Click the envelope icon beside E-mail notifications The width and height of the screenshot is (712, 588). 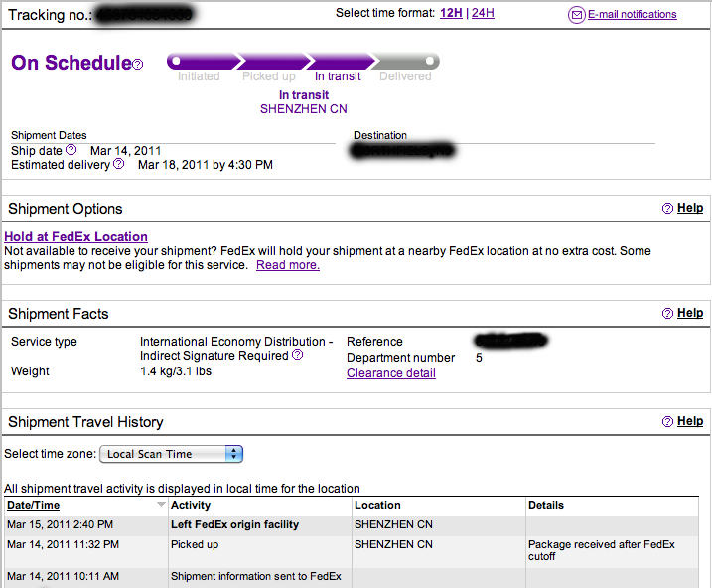576,15
